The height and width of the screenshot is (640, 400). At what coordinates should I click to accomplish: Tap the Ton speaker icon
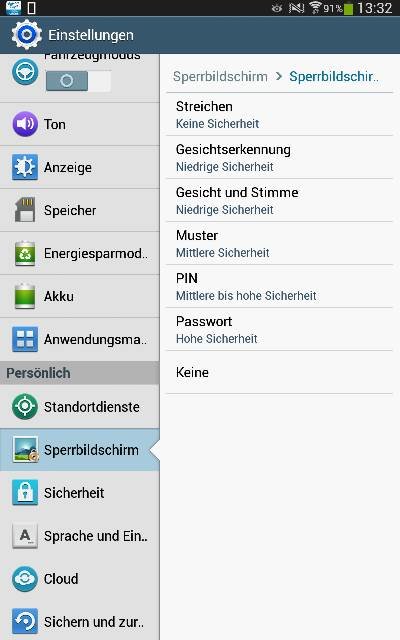[x=25, y=124]
